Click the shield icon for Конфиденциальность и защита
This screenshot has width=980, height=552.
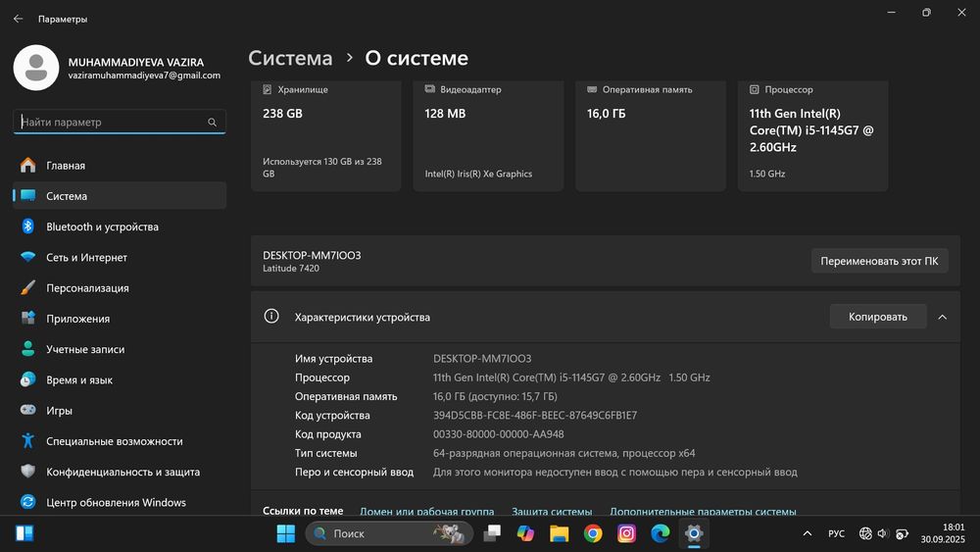click(27, 472)
